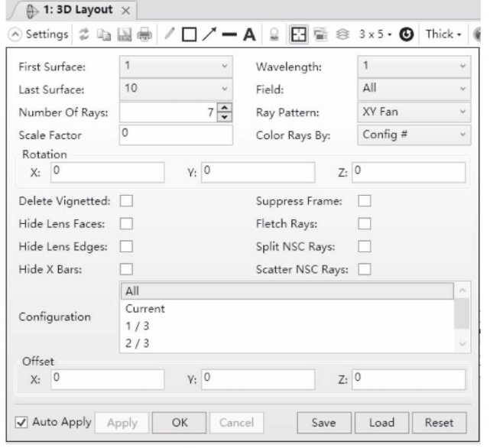Image resolution: width=490 pixels, height=448 pixels.
Task: Enable the Delete Vignetted checkbox
Action: 125,201
